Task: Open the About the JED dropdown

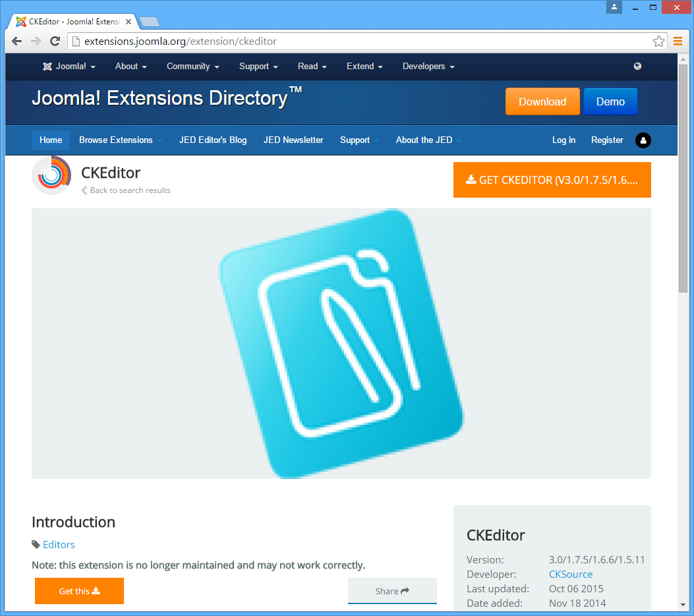Action: (428, 140)
